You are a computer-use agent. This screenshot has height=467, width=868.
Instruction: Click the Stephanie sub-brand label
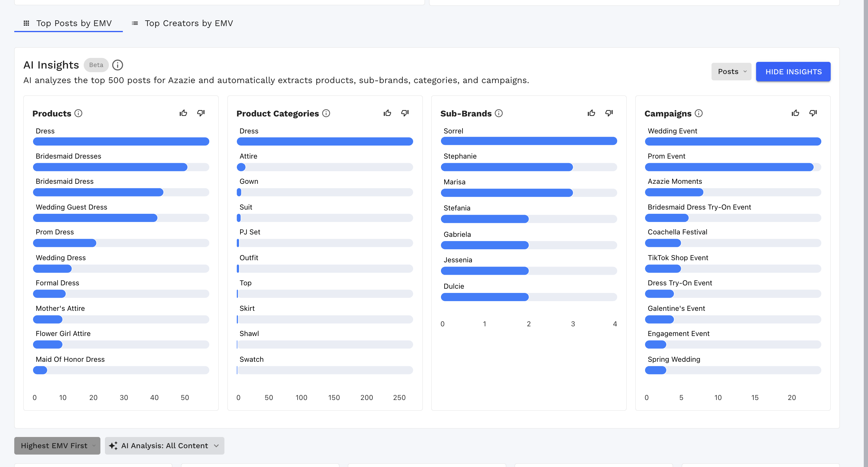point(460,156)
